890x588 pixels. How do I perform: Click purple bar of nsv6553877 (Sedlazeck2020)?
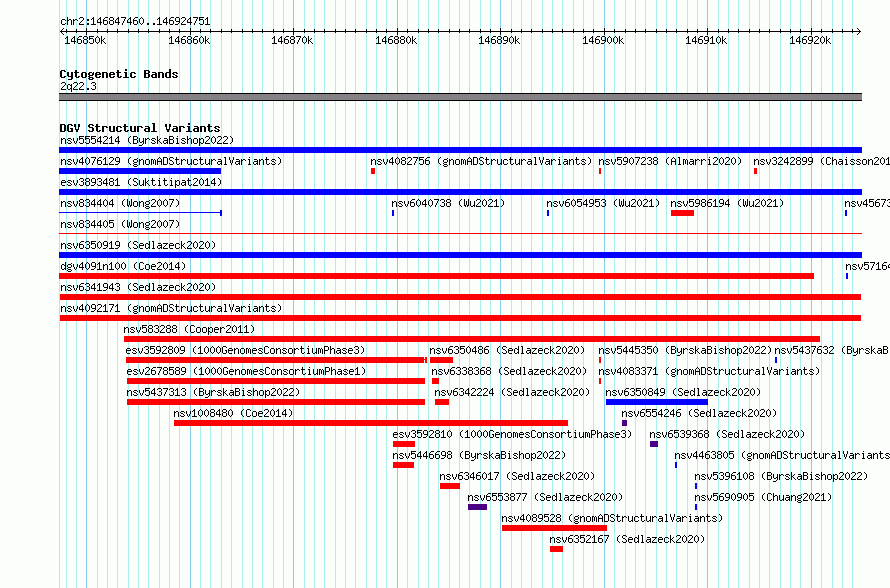click(x=477, y=507)
